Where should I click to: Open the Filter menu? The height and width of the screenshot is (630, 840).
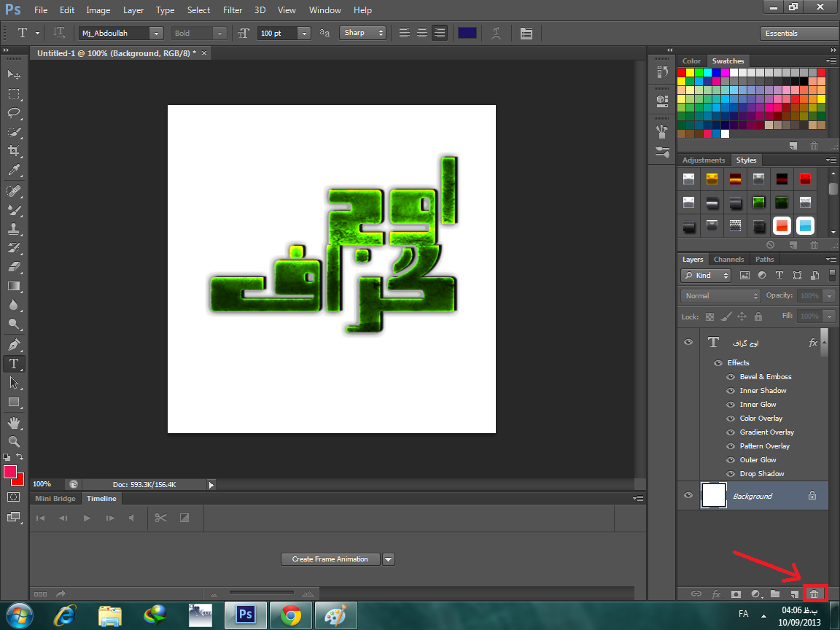pos(233,10)
